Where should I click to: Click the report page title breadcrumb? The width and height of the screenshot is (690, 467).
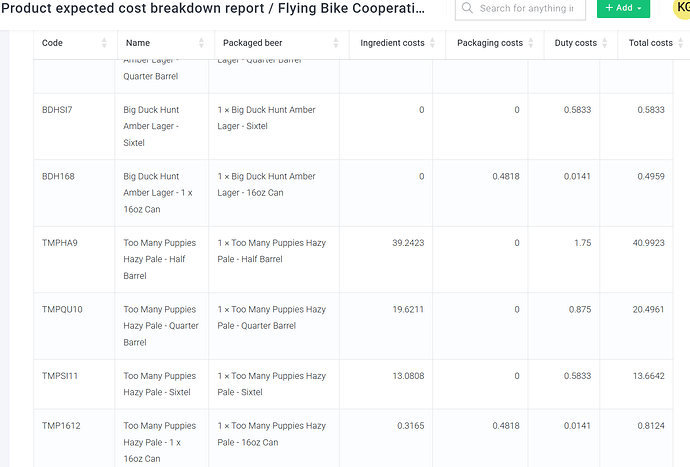213,8
